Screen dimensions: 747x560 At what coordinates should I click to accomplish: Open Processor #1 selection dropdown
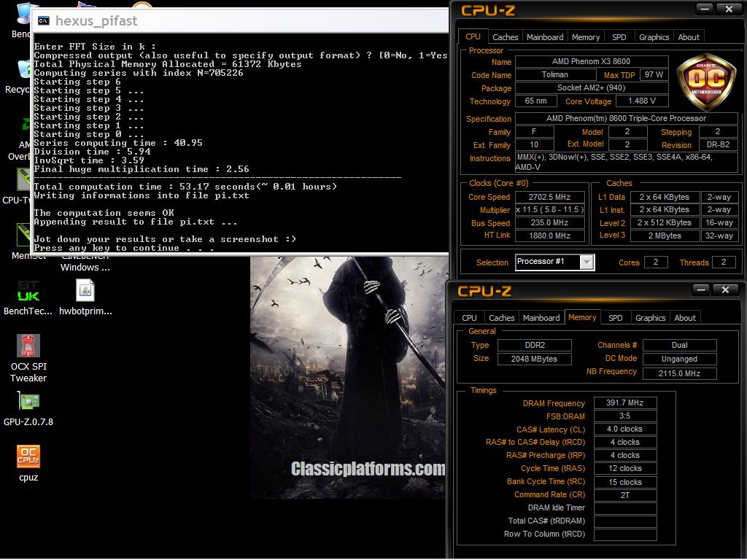(x=554, y=262)
